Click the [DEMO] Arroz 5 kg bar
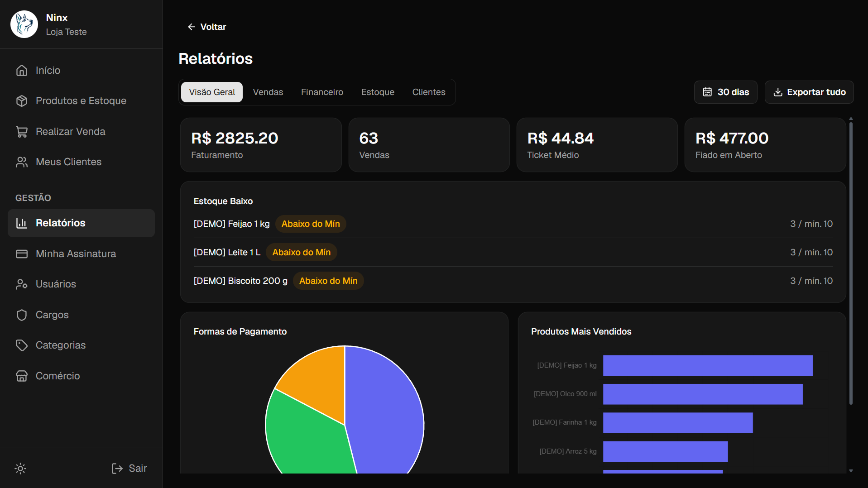This screenshot has height=488, width=868. click(665, 452)
